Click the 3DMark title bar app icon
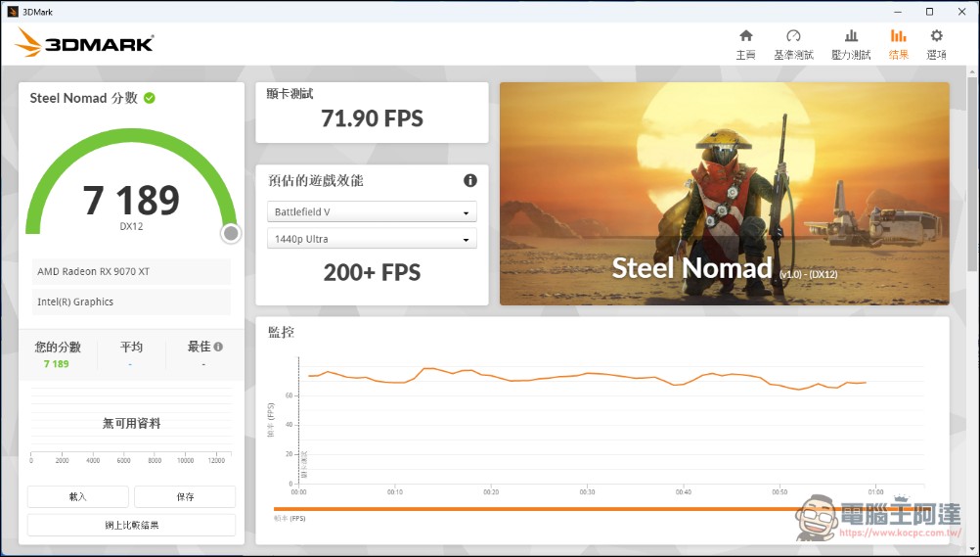This screenshot has width=980, height=557. point(13,12)
